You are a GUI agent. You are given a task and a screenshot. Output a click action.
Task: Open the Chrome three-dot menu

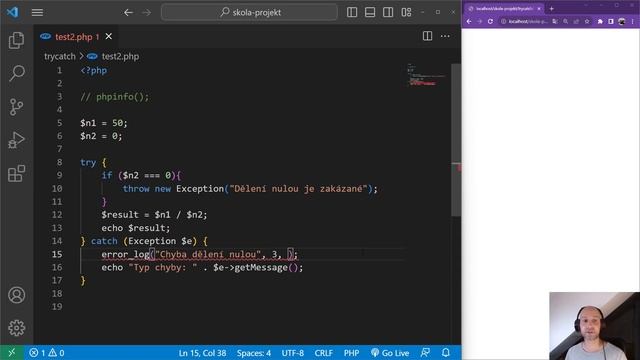(633, 21)
